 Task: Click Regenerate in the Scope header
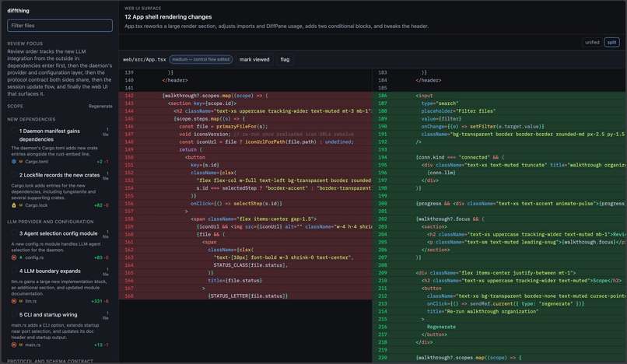tap(100, 107)
